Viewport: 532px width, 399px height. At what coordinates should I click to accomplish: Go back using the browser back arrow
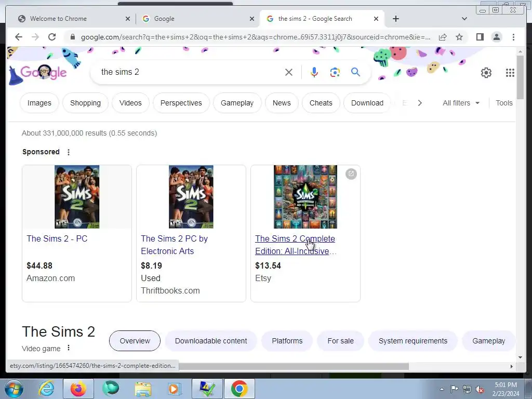coord(19,37)
